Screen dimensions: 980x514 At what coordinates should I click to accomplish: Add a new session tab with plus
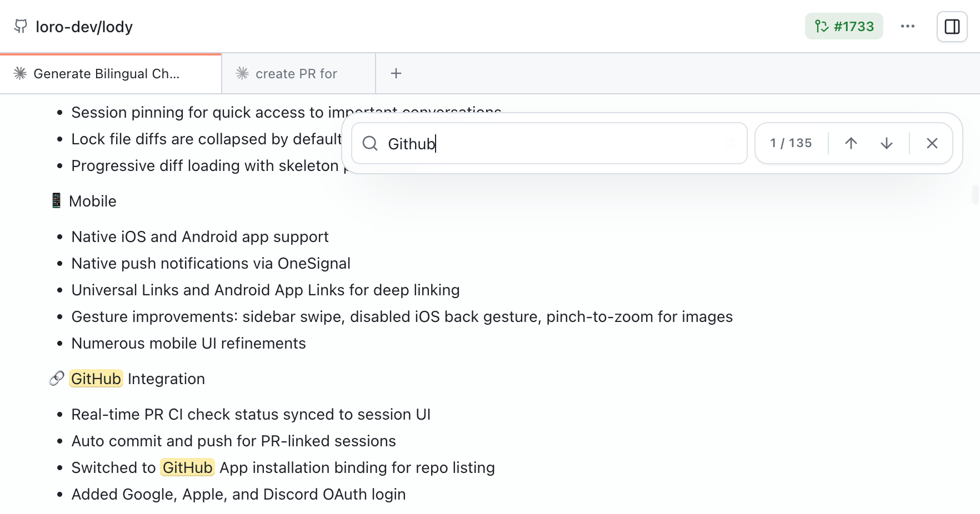pos(396,73)
